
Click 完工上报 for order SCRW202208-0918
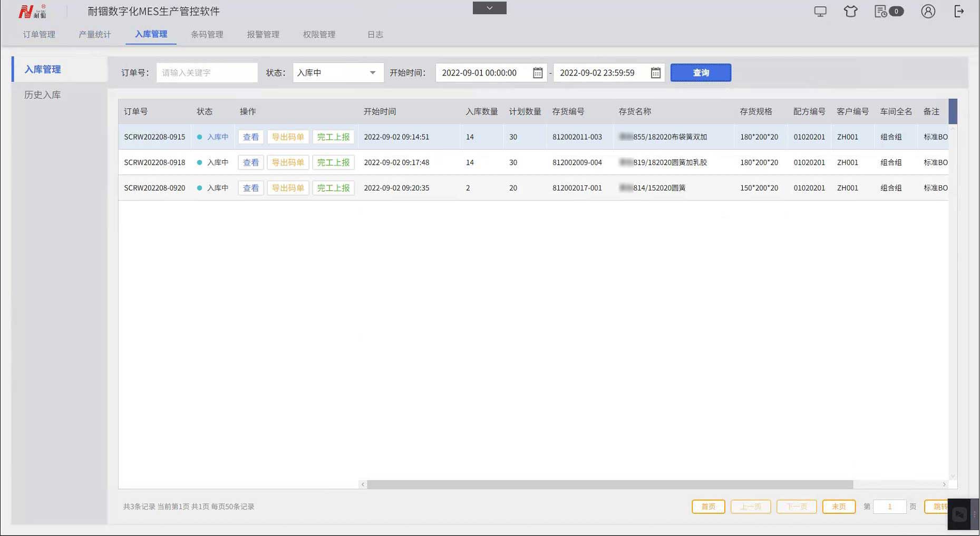(x=333, y=162)
